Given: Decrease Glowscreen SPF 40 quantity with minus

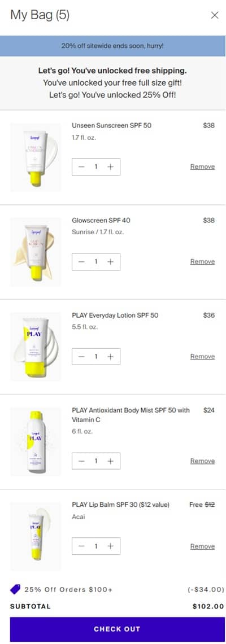Looking at the screenshot, I should tap(81, 262).
